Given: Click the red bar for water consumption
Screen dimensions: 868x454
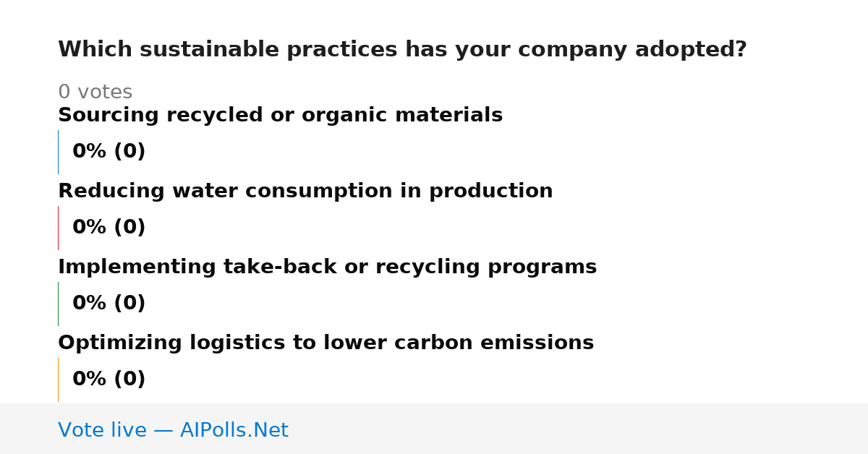Looking at the screenshot, I should point(58,228).
